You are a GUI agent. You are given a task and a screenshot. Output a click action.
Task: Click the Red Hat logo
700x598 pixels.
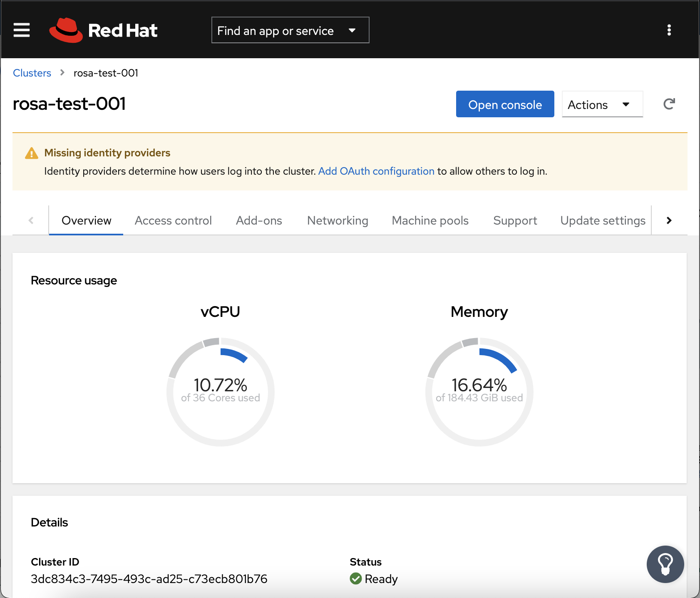click(x=103, y=30)
